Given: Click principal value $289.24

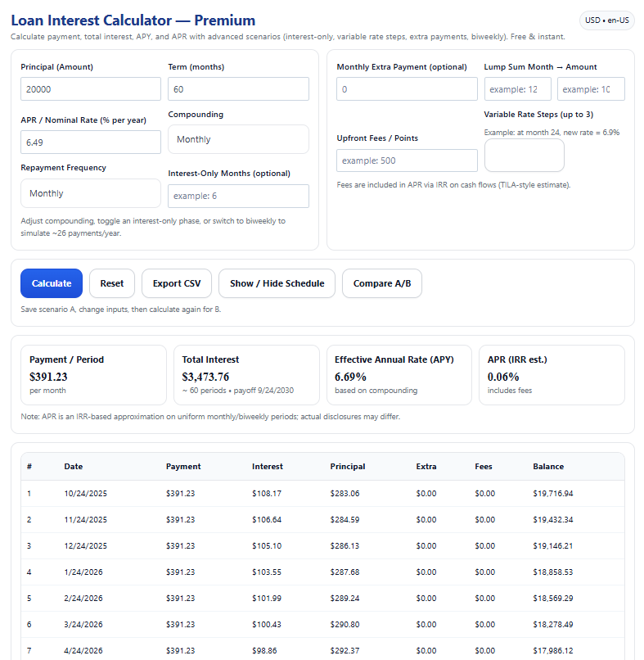Looking at the screenshot, I should [x=345, y=598].
